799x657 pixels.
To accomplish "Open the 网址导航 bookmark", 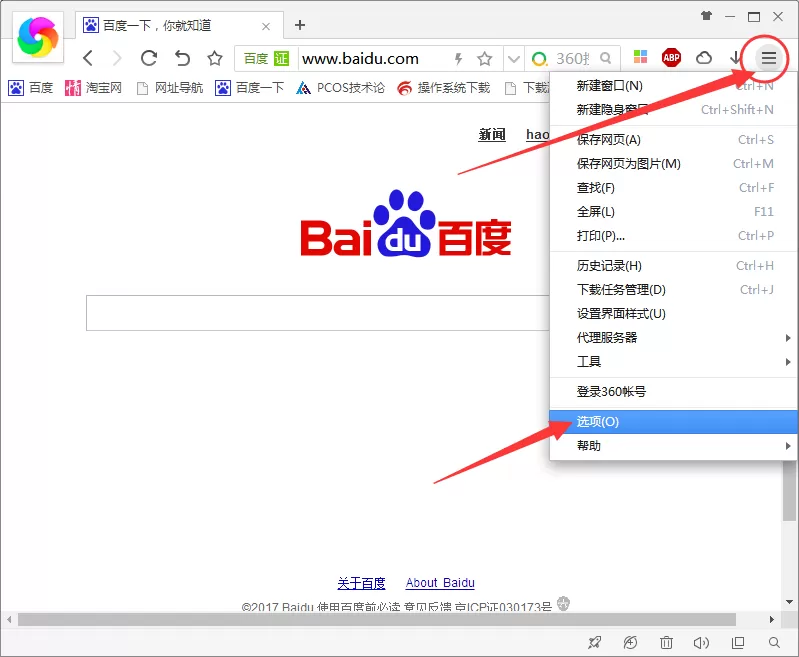I will pos(170,88).
